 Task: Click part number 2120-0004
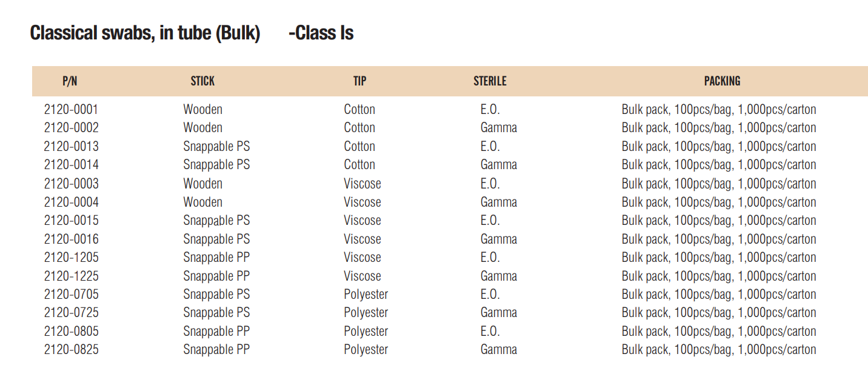(x=71, y=202)
